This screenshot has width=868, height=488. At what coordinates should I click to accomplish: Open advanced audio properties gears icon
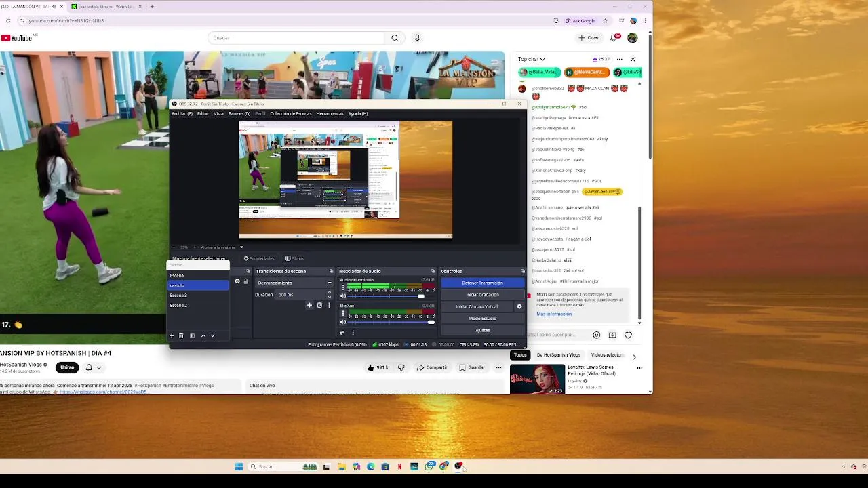point(342,332)
